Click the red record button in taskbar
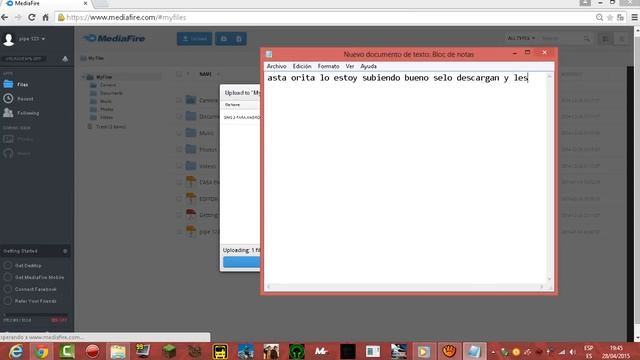 [x=92, y=351]
